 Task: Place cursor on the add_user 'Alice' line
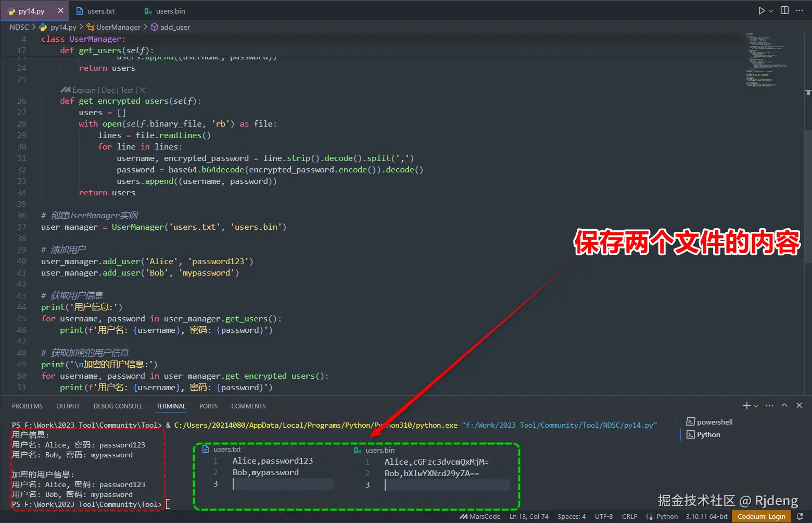pyautogui.click(x=147, y=261)
